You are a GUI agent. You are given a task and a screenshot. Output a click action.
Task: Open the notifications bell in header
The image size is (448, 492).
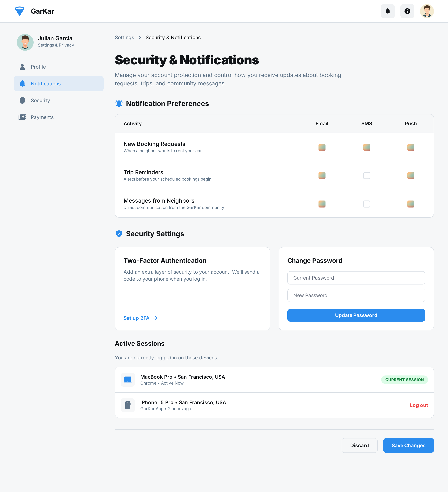click(x=388, y=11)
